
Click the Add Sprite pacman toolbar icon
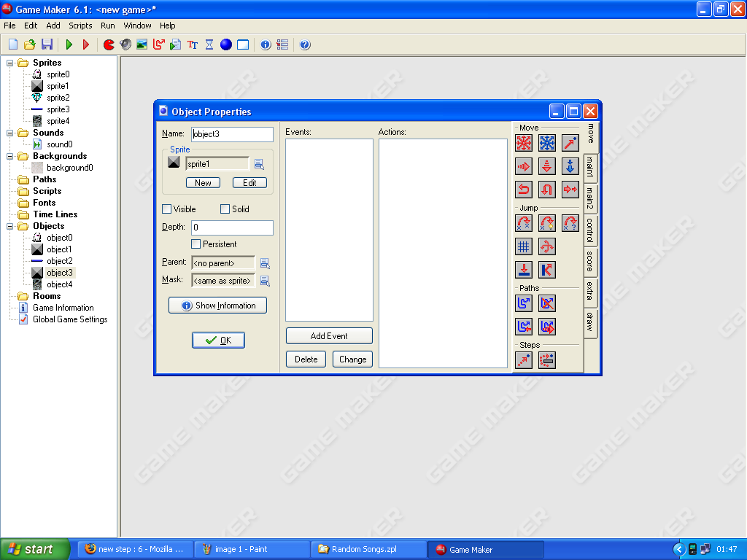(109, 44)
